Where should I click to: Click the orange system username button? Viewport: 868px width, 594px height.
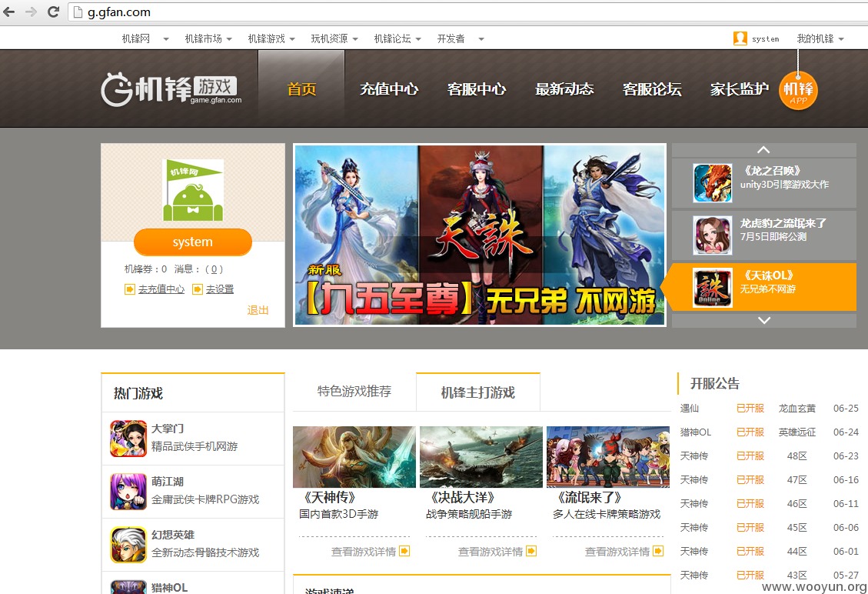tap(193, 242)
